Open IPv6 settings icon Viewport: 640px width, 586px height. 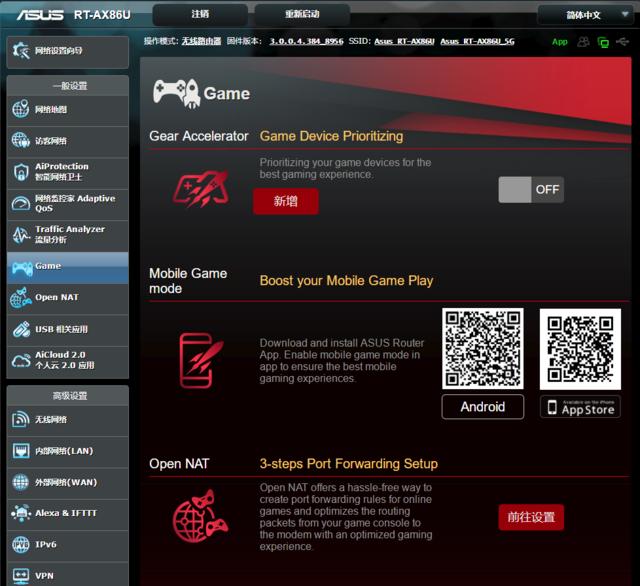pos(20,544)
